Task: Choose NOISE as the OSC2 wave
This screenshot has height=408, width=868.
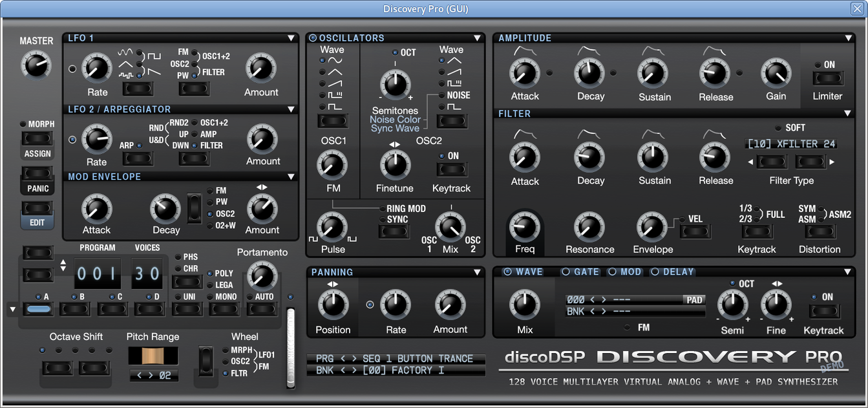Action: tap(458, 95)
